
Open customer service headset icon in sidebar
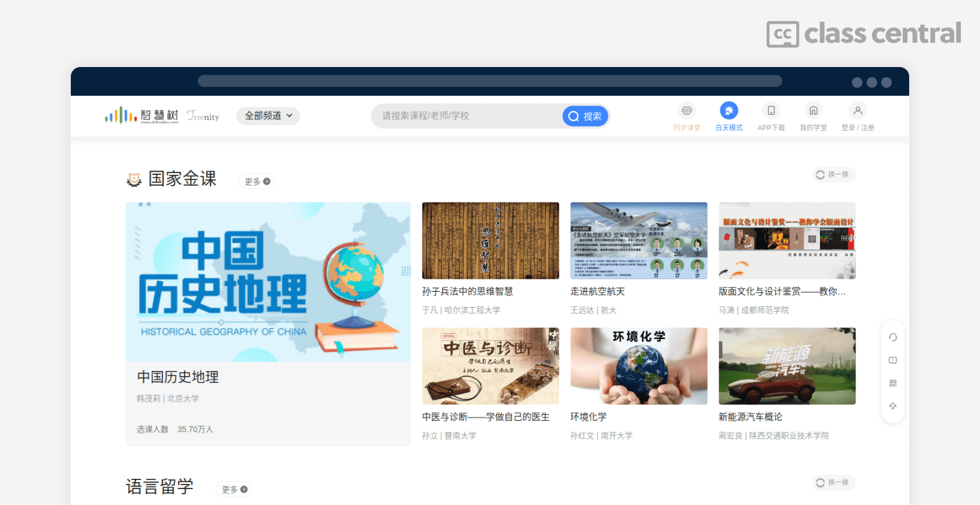pyautogui.click(x=893, y=337)
